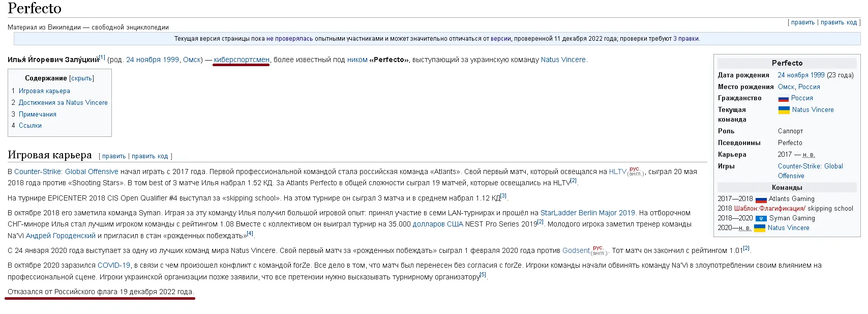The height and width of the screenshot is (314, 868).
Task: Open 1999 year link in the intro sentence
Action: coord(171,60)
